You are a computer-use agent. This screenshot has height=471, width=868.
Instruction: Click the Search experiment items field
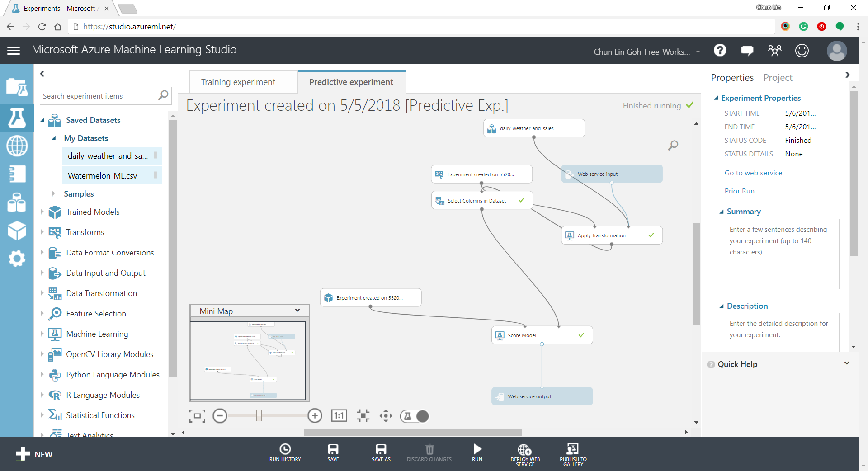99,96
